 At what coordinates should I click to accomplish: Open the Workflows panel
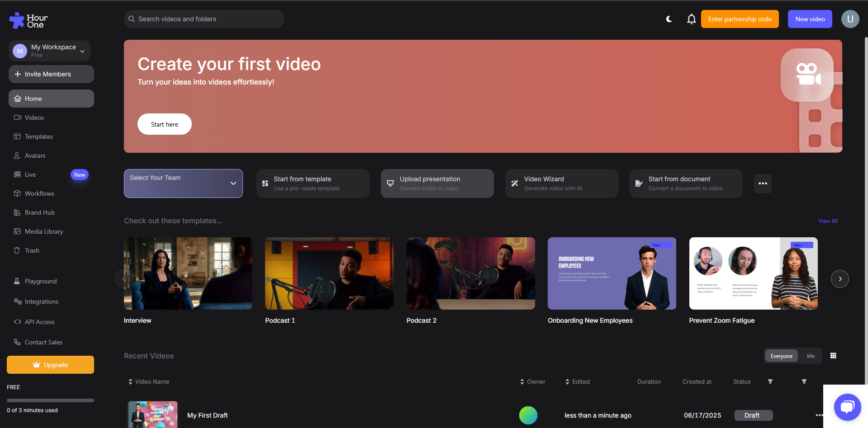click(39, 193)
